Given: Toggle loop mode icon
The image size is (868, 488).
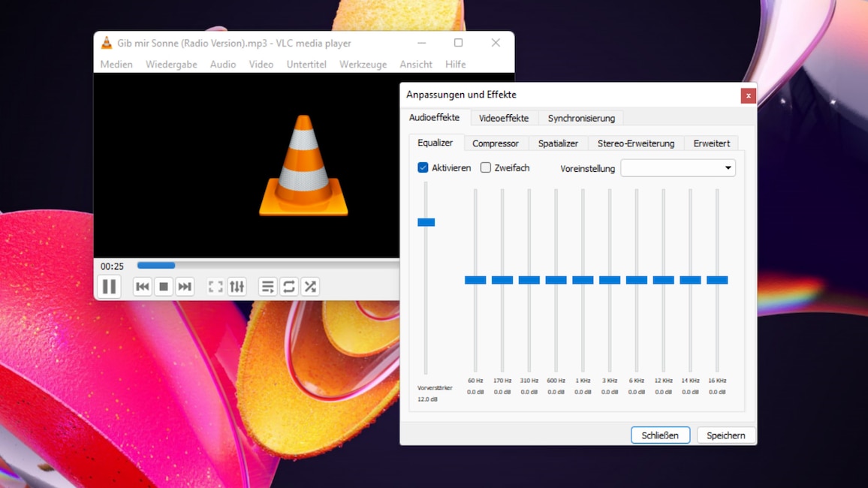Looking at the screenshot, I should (289, 287).
